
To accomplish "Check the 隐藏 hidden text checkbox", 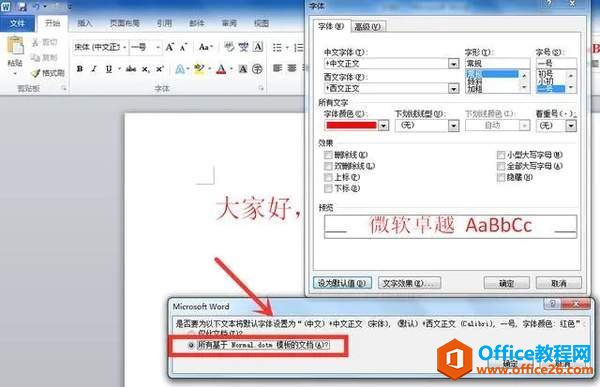I will [501, 177].
